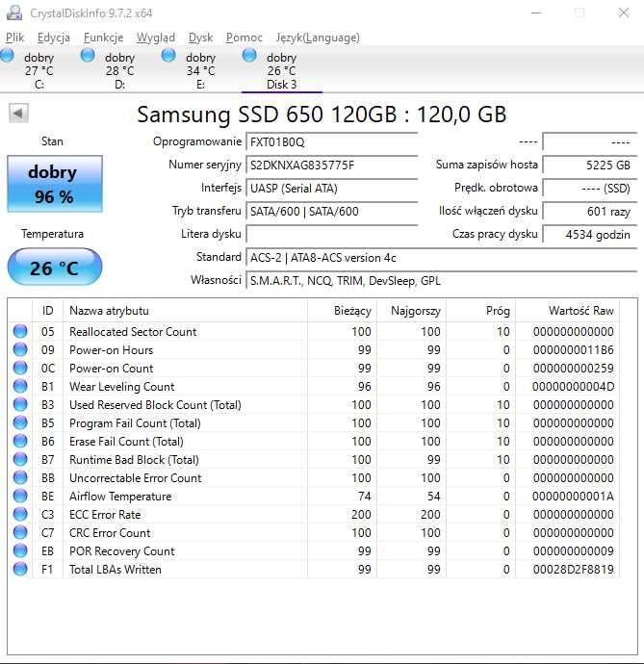This screenshot has width=644, height=664.
Task: Click status orb of CRC Error Count
Action: coord(20,532)
